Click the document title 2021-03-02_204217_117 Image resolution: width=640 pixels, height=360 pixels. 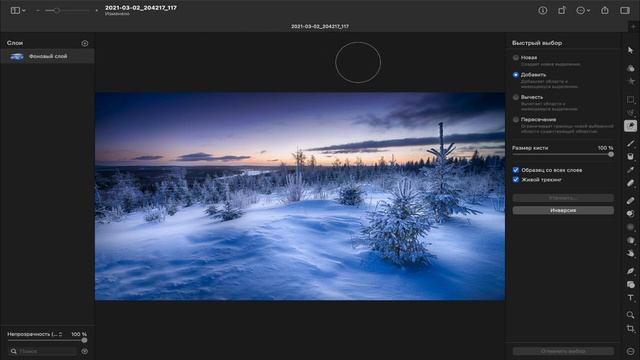[x=141, y=8]
